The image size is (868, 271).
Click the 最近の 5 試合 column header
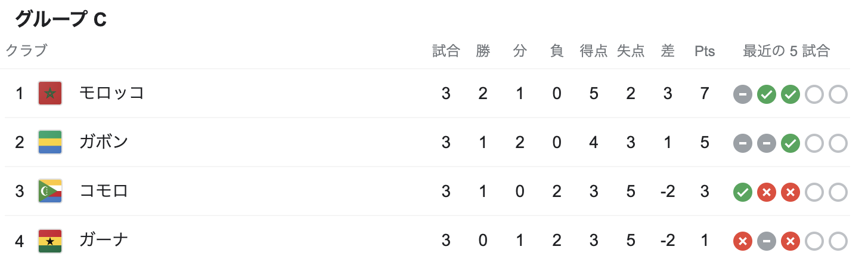(x=786, y=51)
